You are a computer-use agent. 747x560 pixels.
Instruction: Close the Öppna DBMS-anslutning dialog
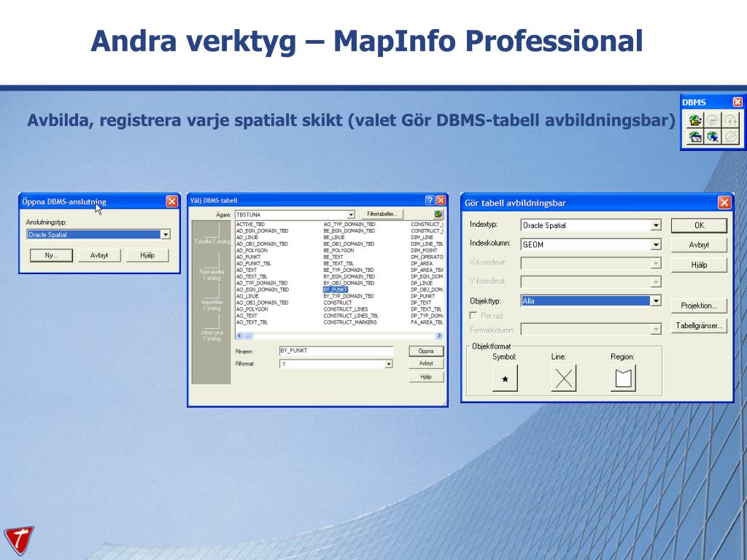point(172,201)
